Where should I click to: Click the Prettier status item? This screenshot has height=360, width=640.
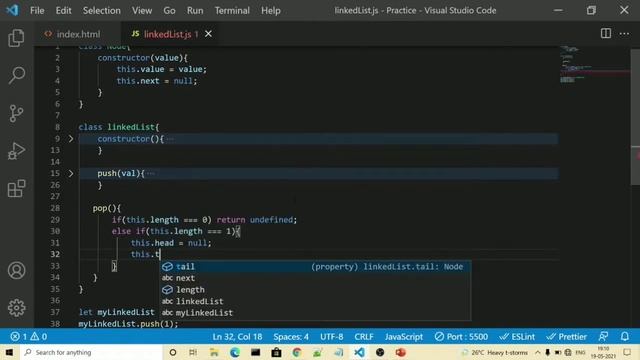[567, 337]
